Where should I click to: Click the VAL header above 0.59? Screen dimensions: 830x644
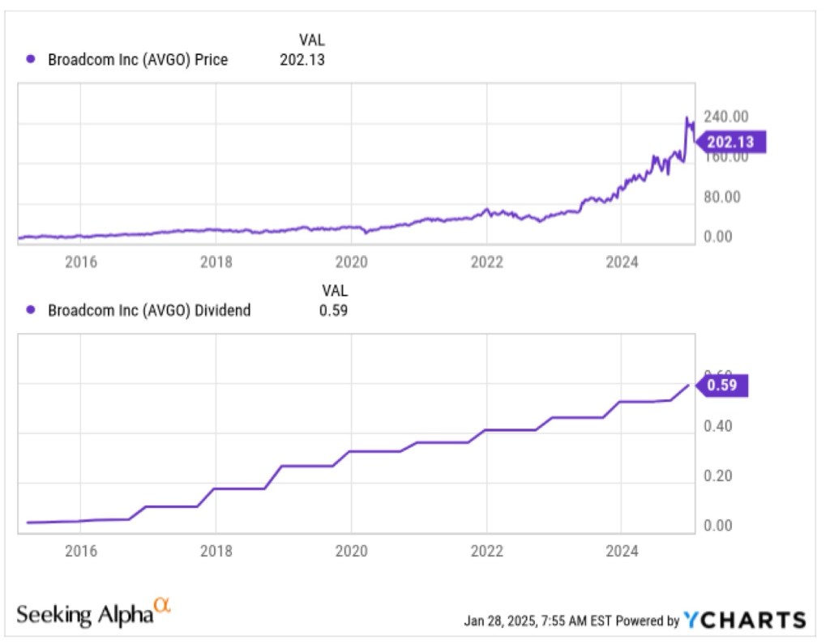334,289
